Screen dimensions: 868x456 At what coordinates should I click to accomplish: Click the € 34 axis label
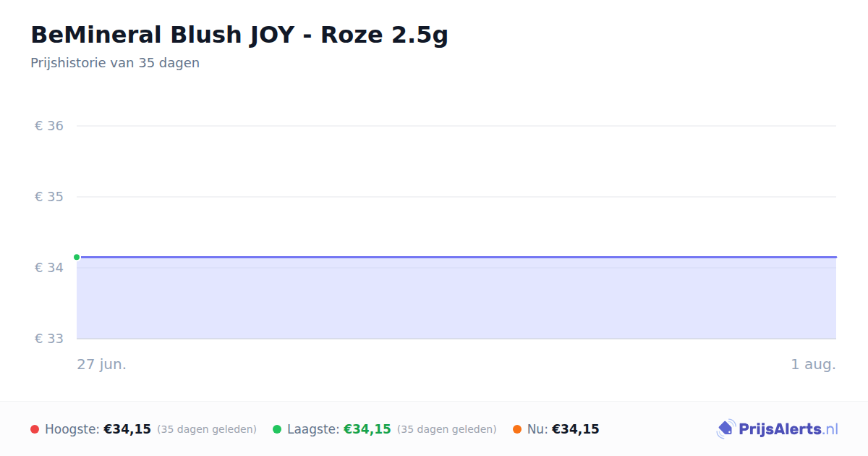(49, 268)
